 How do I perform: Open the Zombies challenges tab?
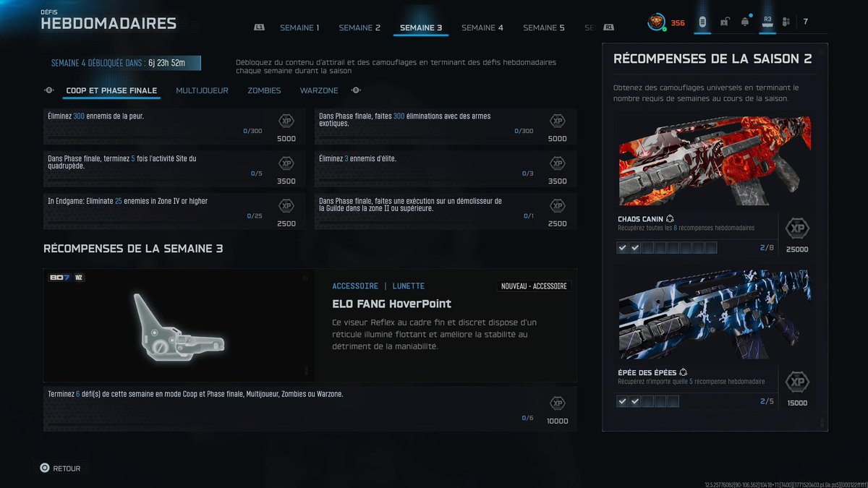tap(264, 90)
